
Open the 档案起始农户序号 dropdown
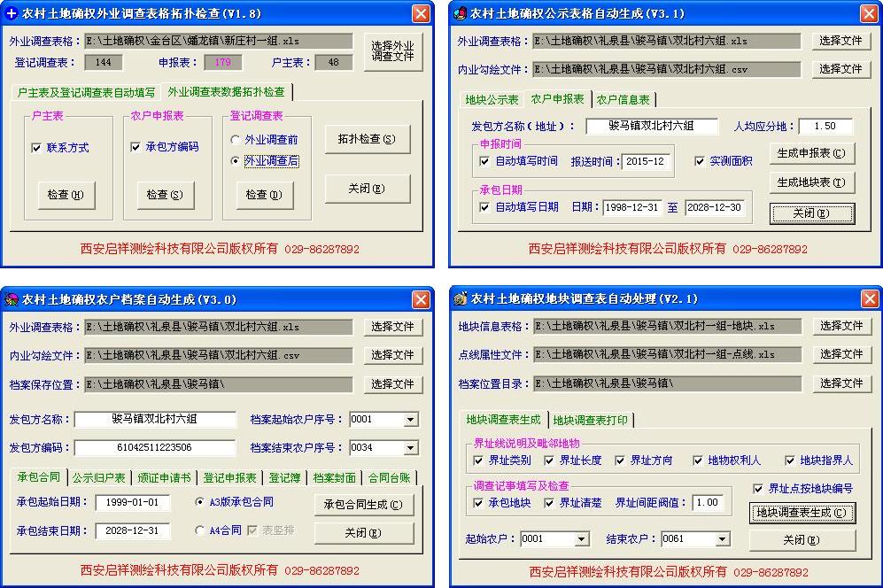coord(411,421)
